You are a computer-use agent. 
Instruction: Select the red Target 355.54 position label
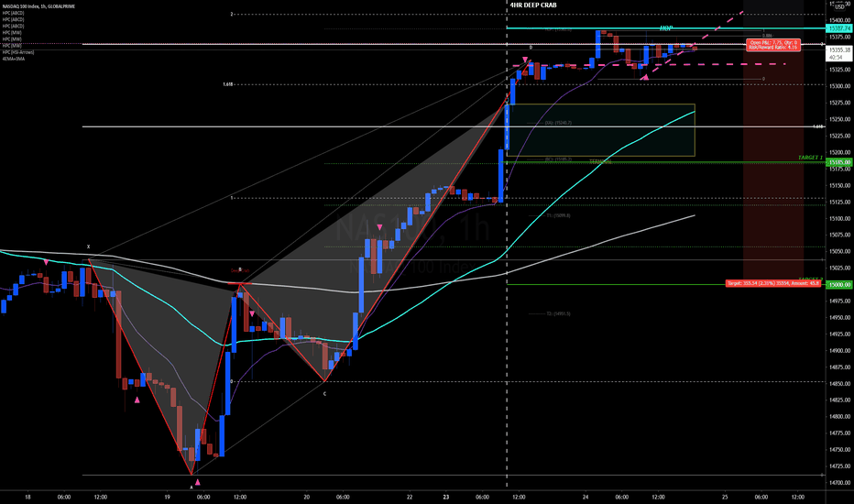coord(773,283)
